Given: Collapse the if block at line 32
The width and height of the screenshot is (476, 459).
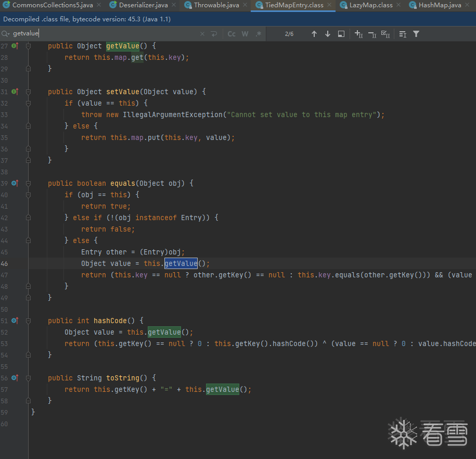Looking at the screenshot, I should point(28,103).
